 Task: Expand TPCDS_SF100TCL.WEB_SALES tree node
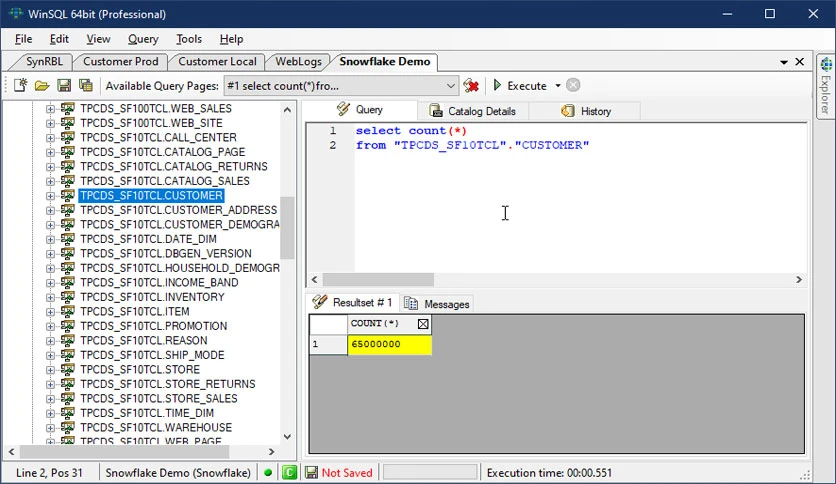coord(50,109)
